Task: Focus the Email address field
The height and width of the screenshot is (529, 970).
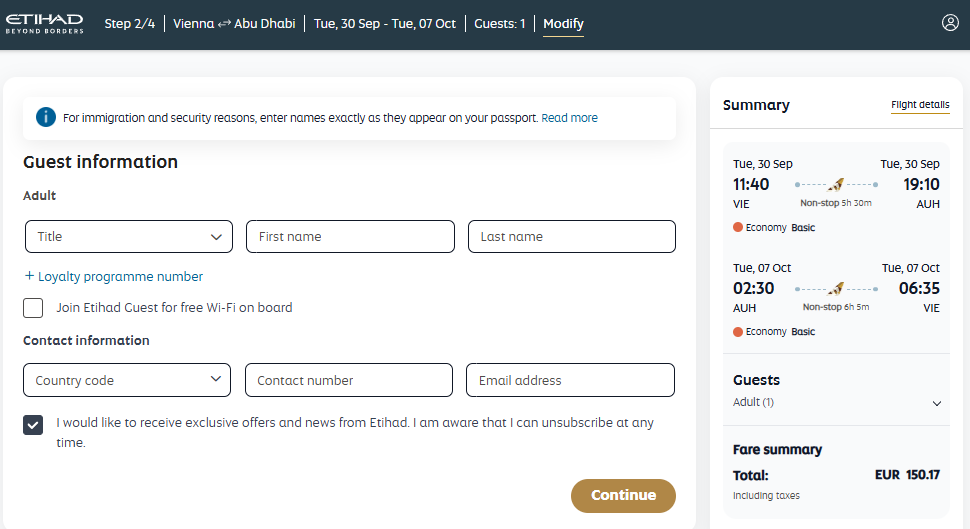Action: [570, 380]
